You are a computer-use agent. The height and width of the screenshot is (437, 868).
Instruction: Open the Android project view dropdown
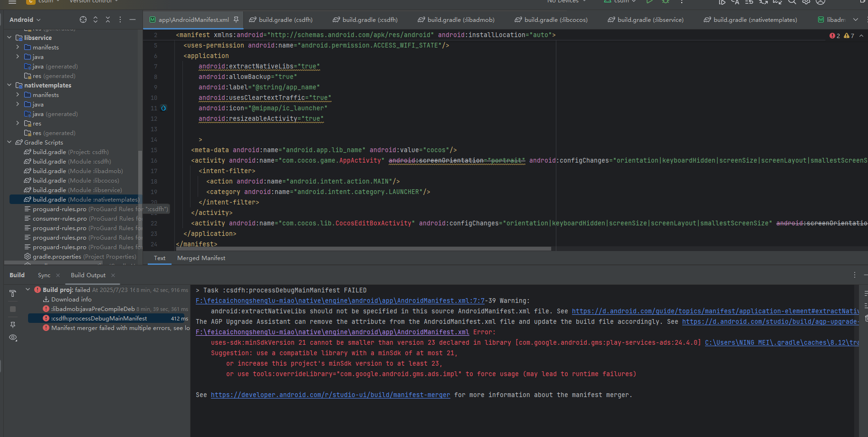(25, 19)
